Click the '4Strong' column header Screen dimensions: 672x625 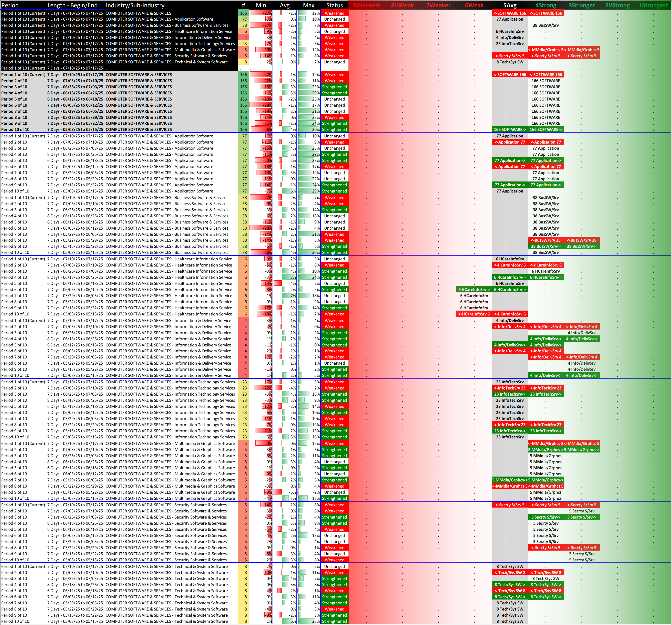[x=546, y=5]
